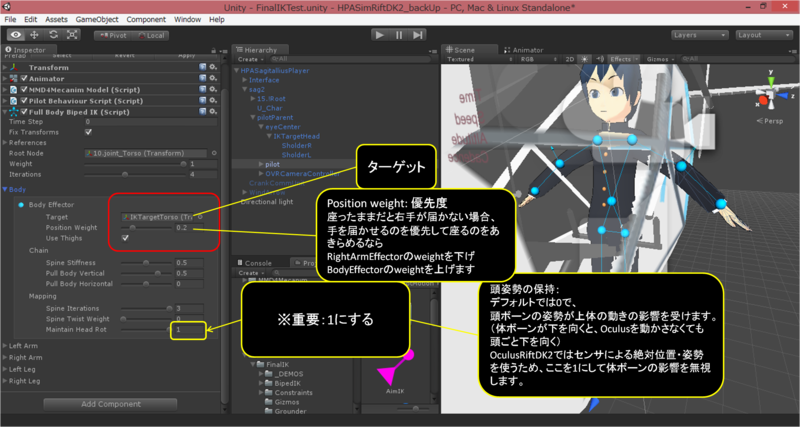Screen dimensions: 800x427
Task: Open Hierarchy Create dropdown
Action: click(x=249, y=59)
